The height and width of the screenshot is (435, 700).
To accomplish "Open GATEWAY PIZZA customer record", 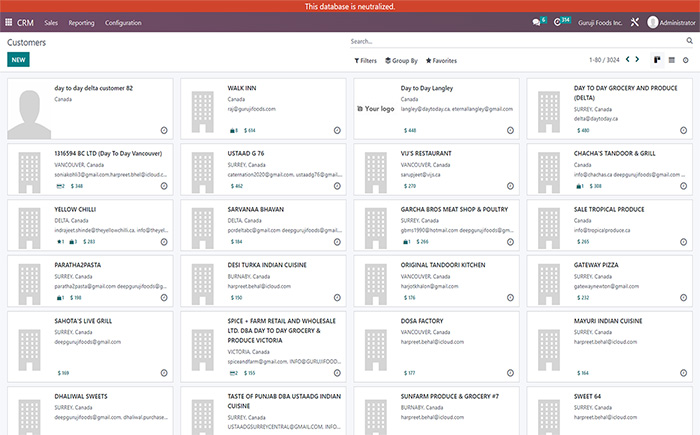I will [596, 265].
